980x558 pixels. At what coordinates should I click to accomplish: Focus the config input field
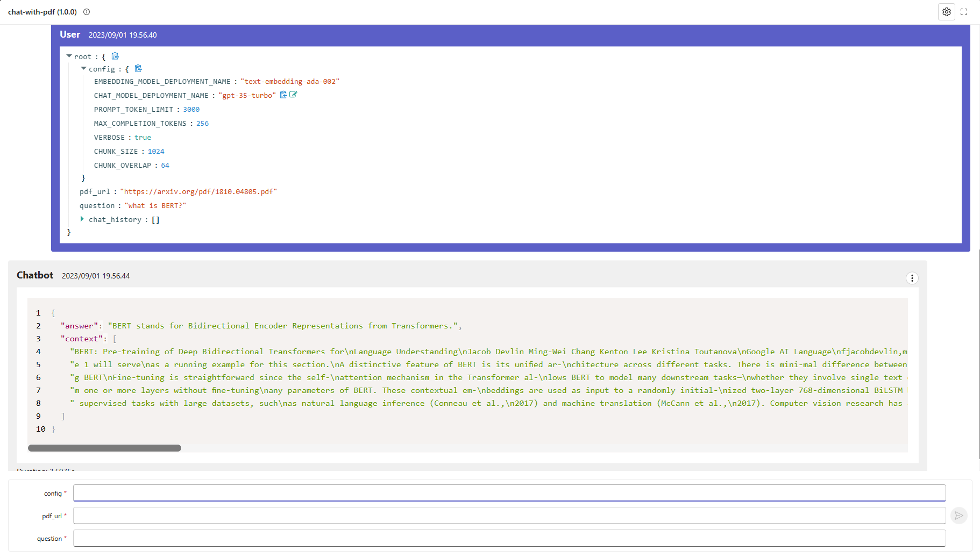pyautogui.click(x=509, y=493)
